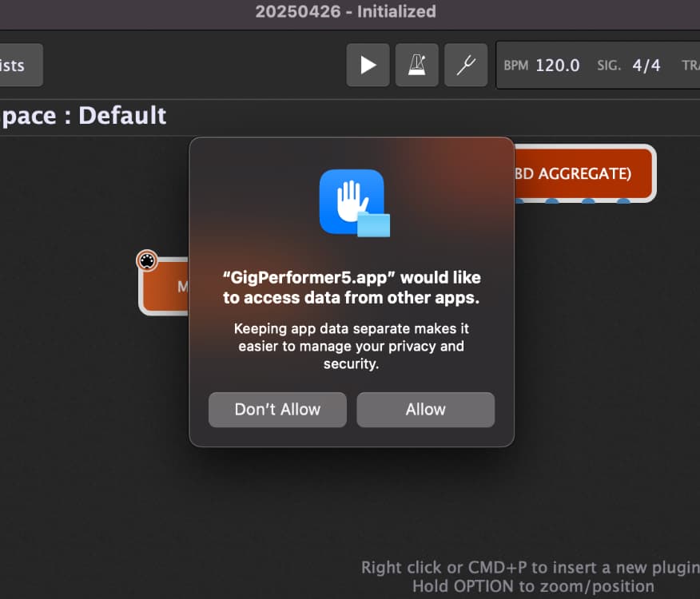This screenshot has height=599, width=700.
Task: Change the 4/4 time signature
Action: [646, 65]
